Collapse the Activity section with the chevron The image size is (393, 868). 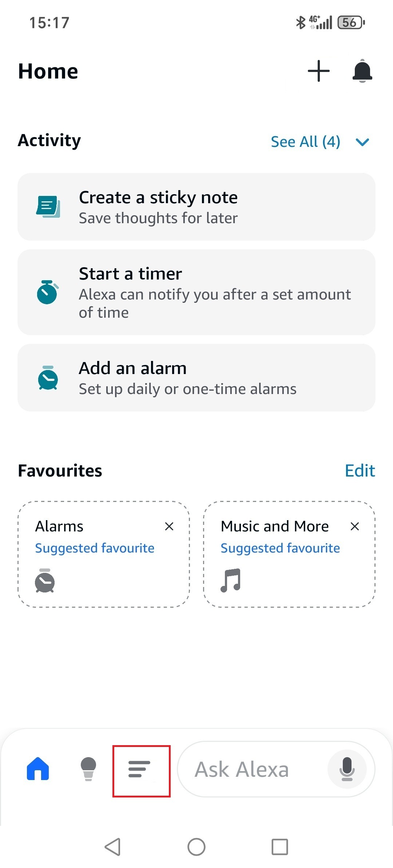click(x=363, y=142)
